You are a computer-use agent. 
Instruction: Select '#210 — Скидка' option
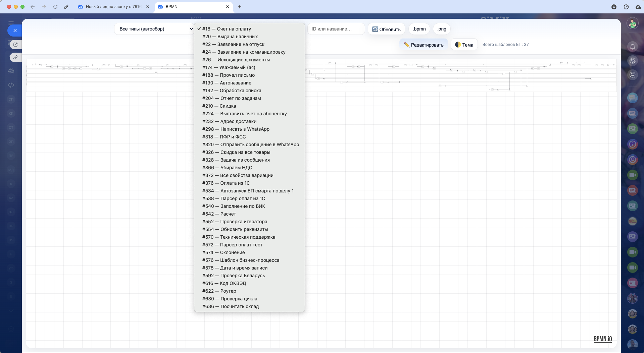click(x=249, y=106)
